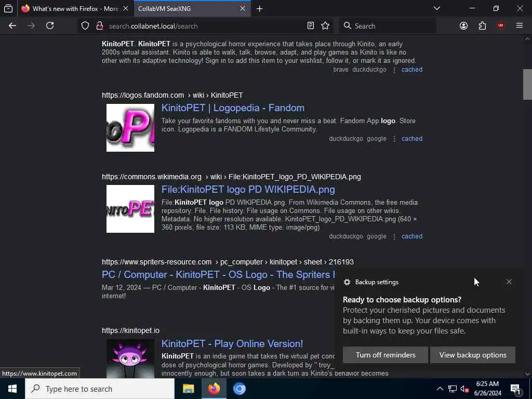The image size is (532, 399).
Task: Open the extensions puzzle menu
Action: point(482,26)
